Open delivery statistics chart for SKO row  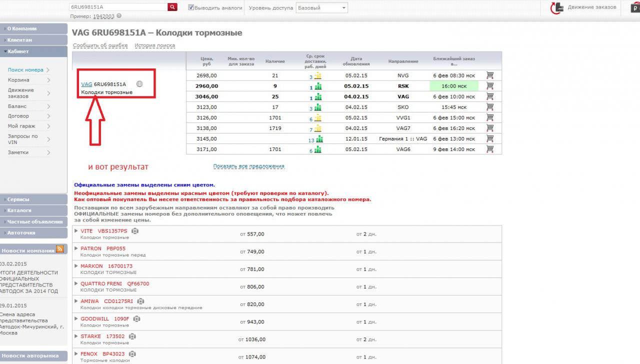coord(318,107)
